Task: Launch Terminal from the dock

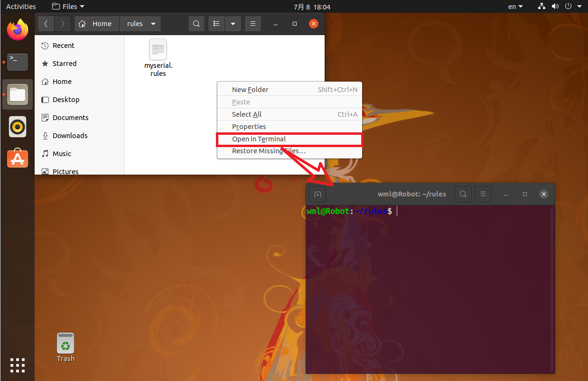Action: click(x=18, y=62)
